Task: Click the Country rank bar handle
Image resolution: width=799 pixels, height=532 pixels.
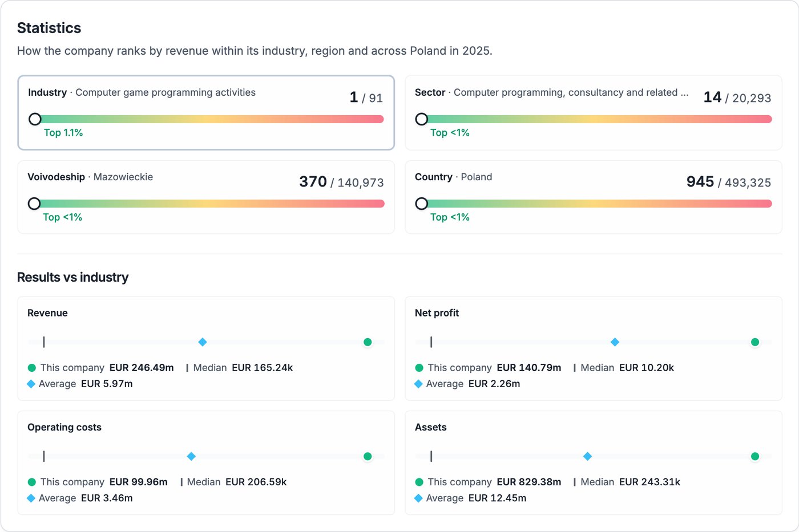Action: click(x=422, y=204)
